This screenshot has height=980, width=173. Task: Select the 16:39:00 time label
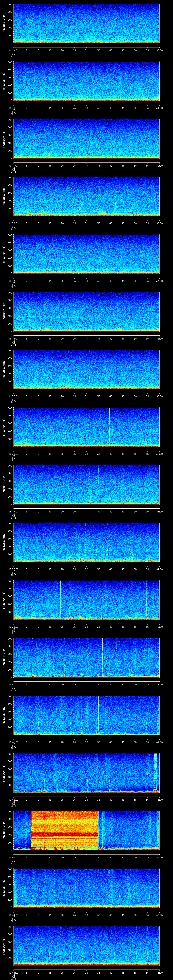point(13,627)
